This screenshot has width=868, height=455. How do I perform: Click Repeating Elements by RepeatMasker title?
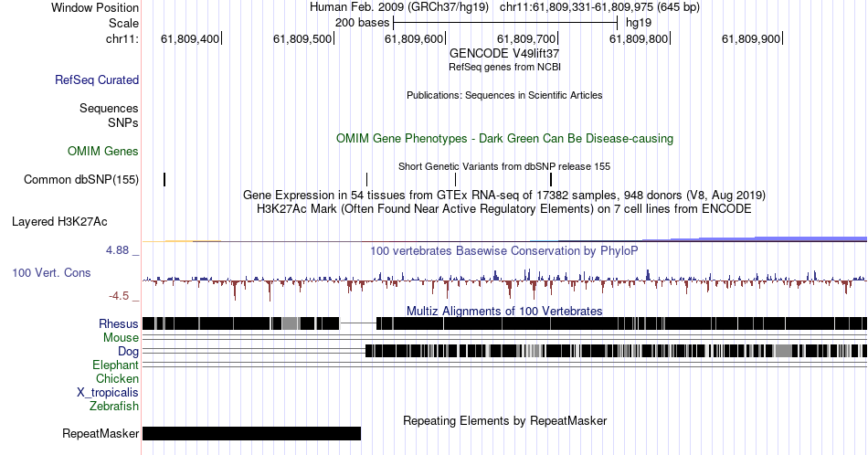[x=505, y=420]
